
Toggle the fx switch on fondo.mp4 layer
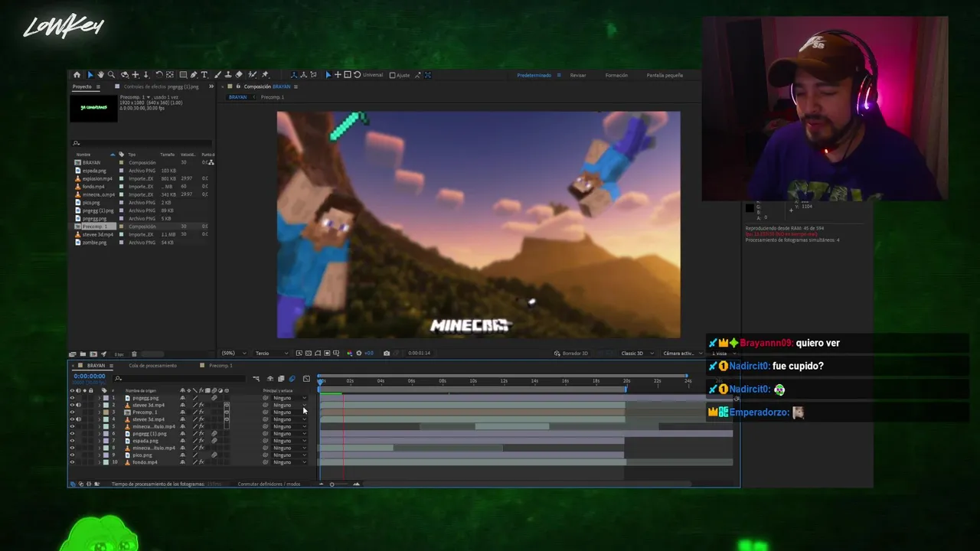(201, 462)
